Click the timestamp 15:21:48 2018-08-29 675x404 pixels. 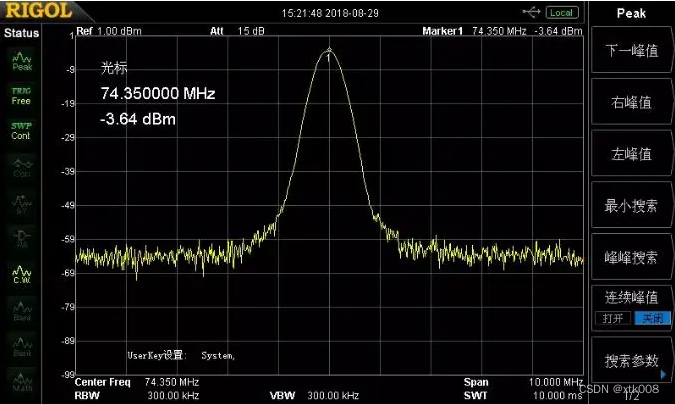click(330, 13)
